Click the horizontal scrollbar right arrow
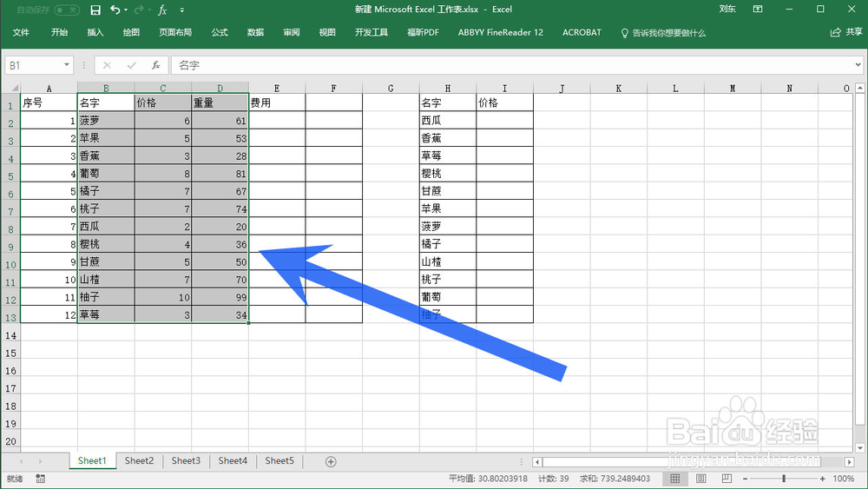 (850, 461)
